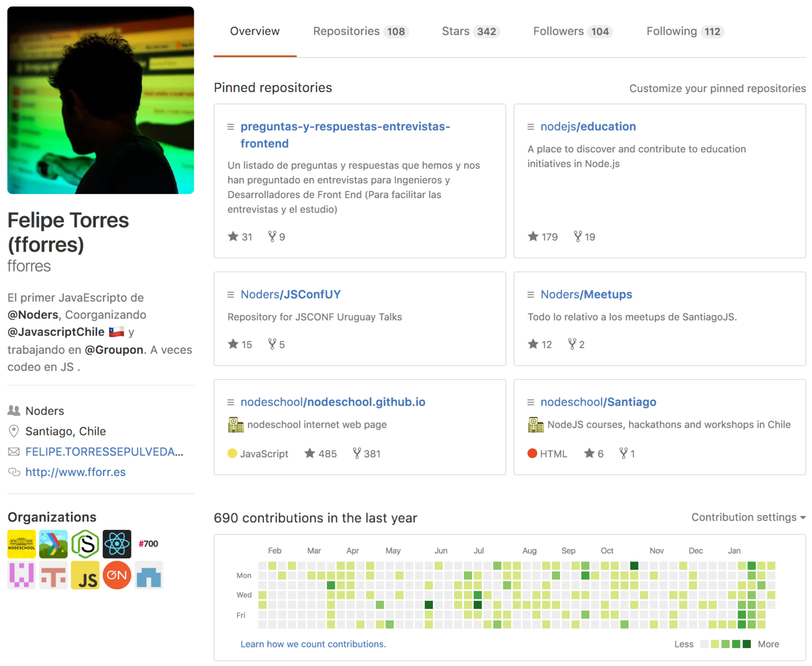This screenshot has height=666, width=812.
Task: View the 12 stars of Noders/Meetups
Action: pyautogui.click(x=540, y=344)
